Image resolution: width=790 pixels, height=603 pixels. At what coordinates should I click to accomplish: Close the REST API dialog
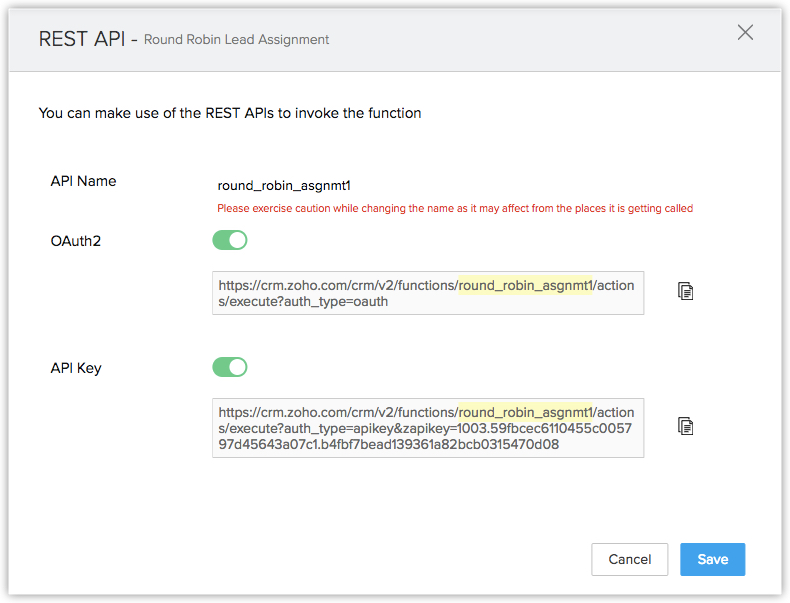[745, 32]
